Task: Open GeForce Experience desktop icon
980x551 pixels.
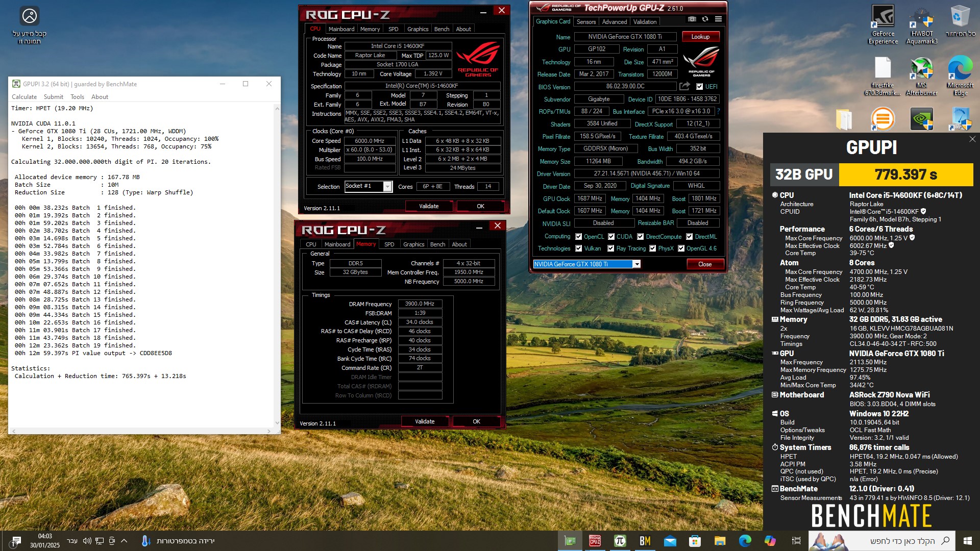Action: 883,24
